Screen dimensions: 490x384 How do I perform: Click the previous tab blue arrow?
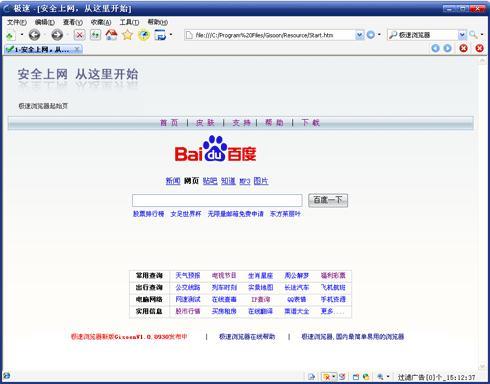coord(435,48)
